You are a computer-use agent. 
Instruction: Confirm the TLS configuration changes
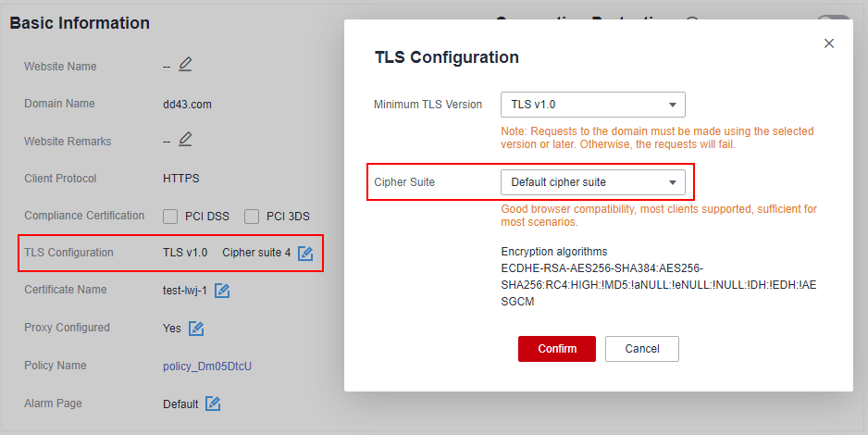(557, 349)
